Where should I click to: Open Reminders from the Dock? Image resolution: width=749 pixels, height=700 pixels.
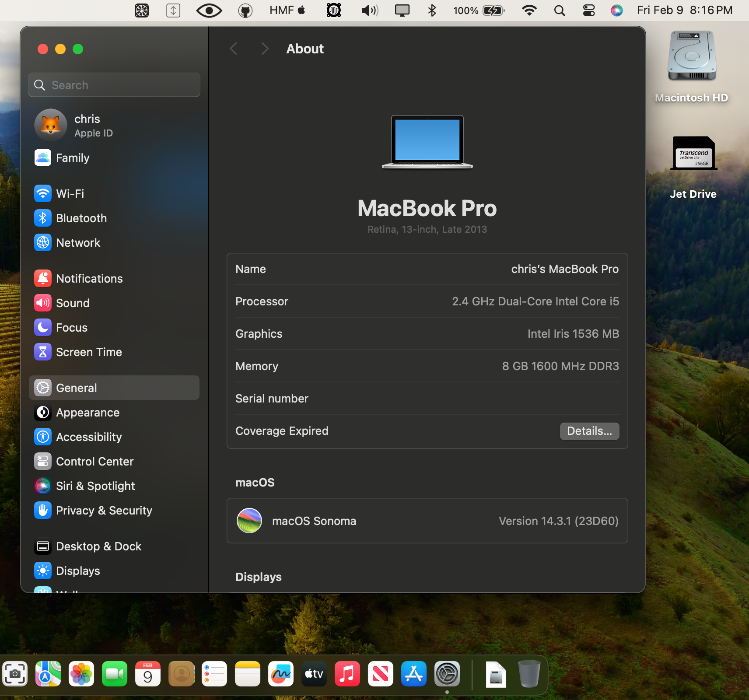click(214, 674)
